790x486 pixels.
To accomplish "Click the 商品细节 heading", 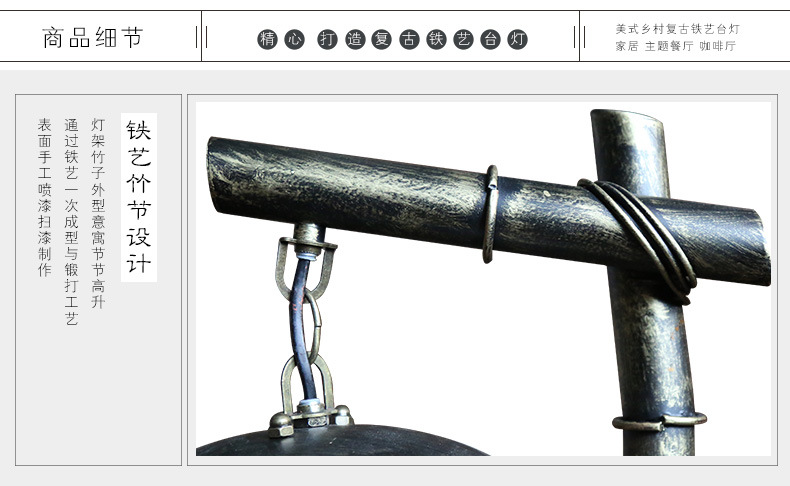I will (x=93, y=38).
